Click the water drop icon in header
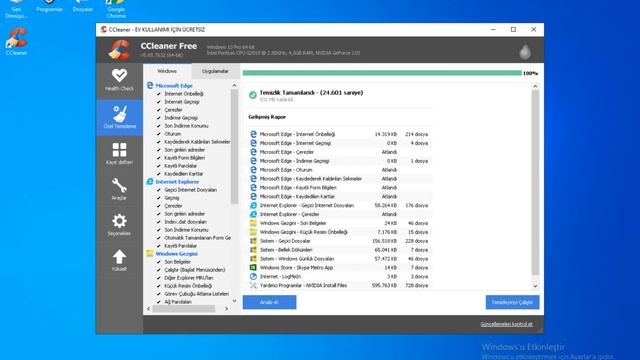The width and height of the screenshot is (640, 360). (x=525, y=52)
